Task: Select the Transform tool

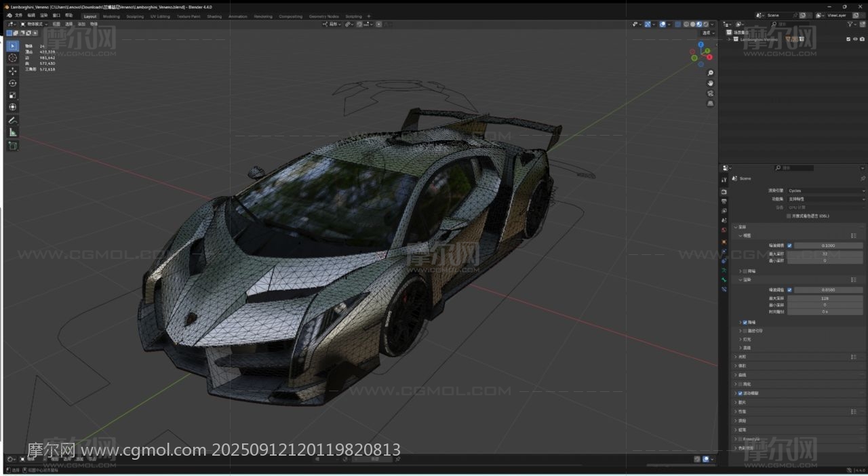Action: (x=12, y=107)
